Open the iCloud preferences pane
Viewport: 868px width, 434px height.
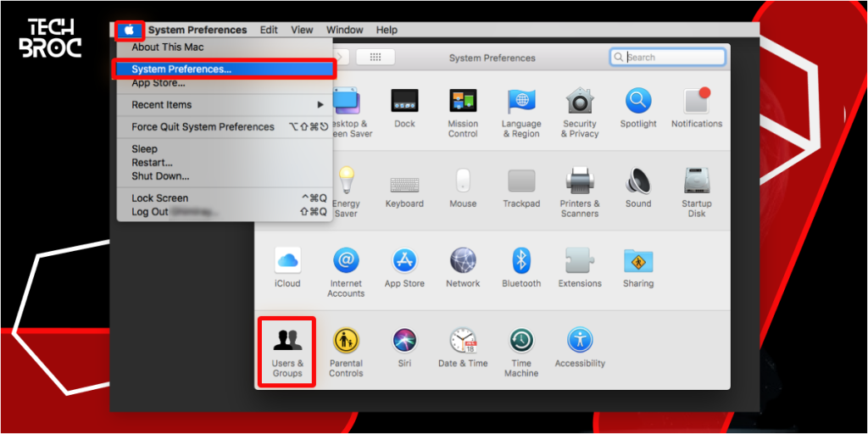coord(288,268)
